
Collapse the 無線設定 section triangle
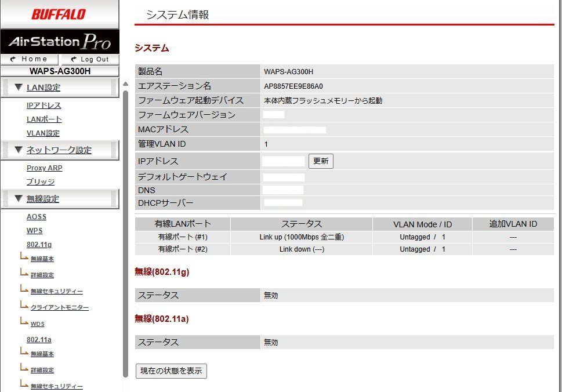[x=19, y=198]
